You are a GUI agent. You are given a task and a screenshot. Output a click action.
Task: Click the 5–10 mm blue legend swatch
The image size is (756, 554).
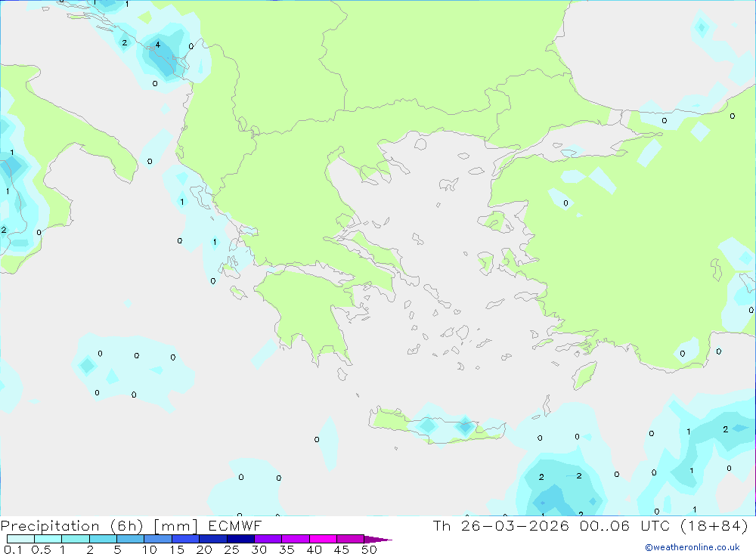[x=130, y=539]
